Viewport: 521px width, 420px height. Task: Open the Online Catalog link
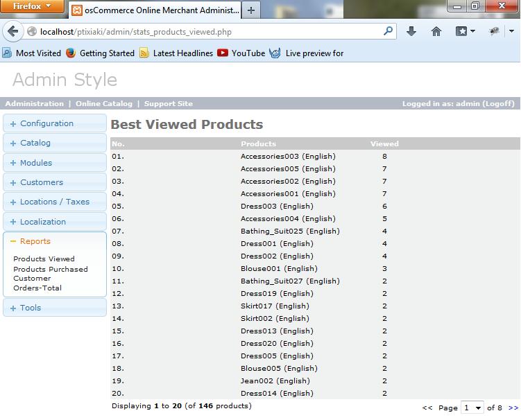tap(104, 103)
